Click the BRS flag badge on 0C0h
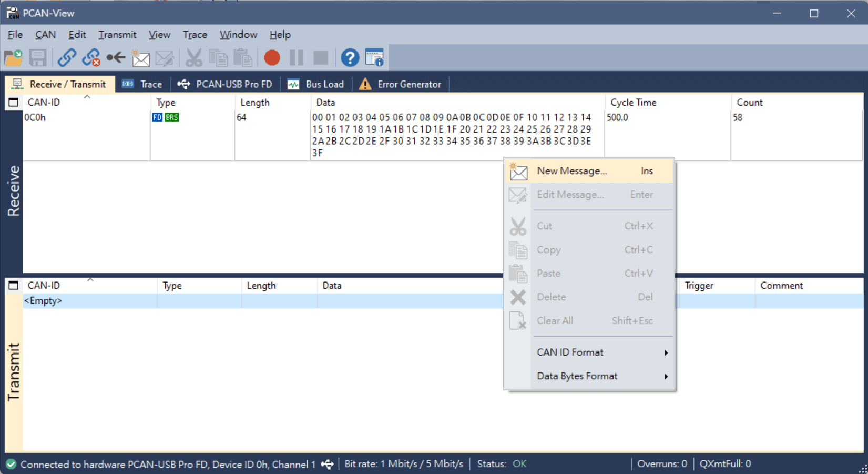Image resolution: width=868 pixels, height=474 pixels. 172,117
